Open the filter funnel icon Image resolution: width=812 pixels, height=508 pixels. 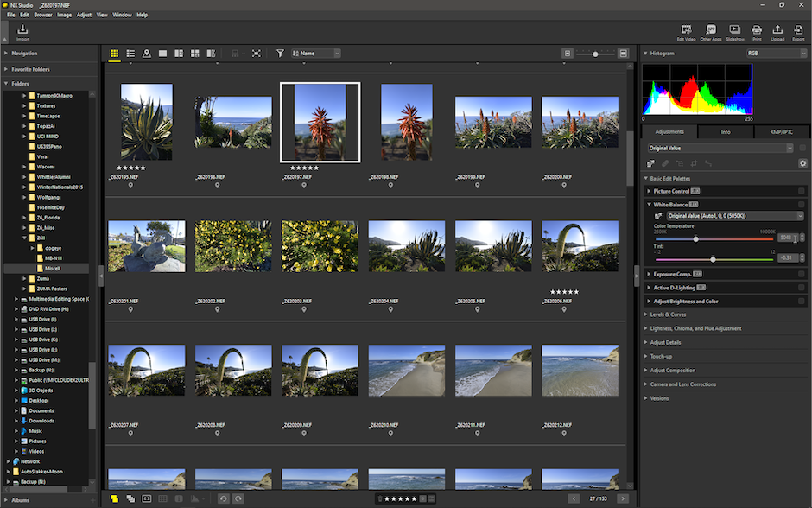[x=280, y=54]
